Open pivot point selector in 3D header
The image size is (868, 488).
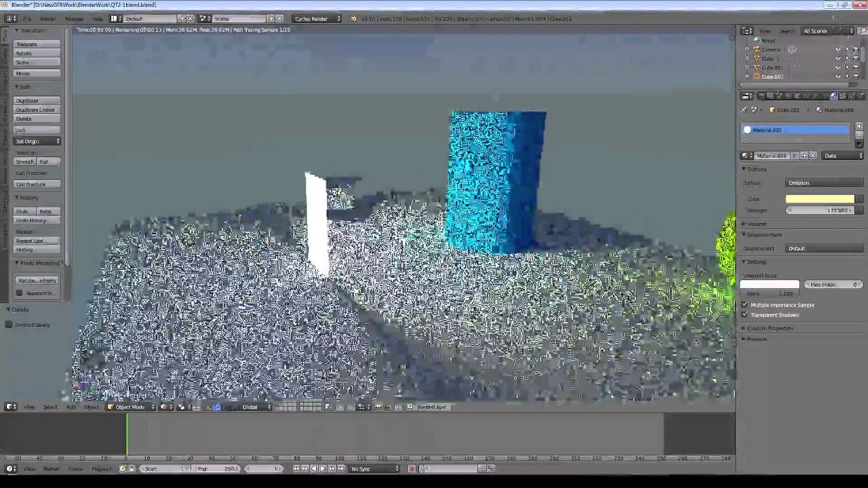[x=183, y=407]
